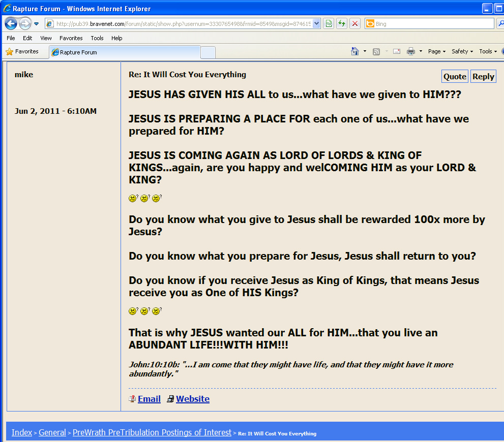Click the Reply button on the post
The width and height of the screenshot is (504, 442).
pyautogui.click(x=483, y=76)
